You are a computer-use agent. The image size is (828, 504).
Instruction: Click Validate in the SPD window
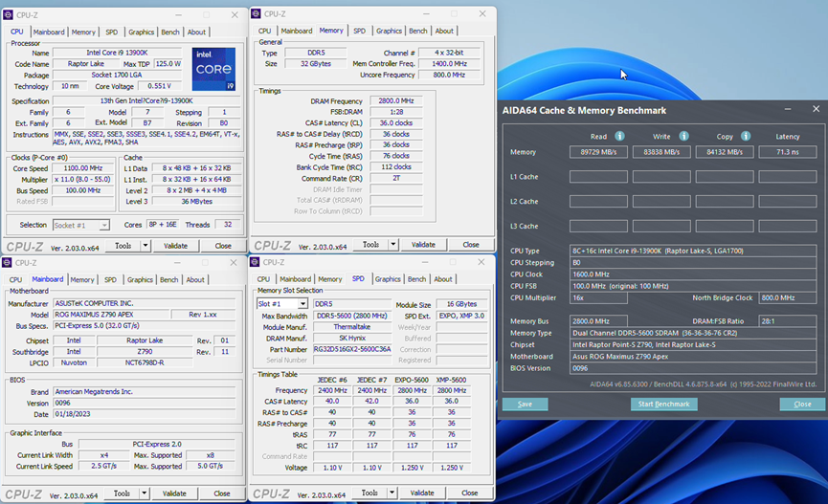[x=422, y=493]
